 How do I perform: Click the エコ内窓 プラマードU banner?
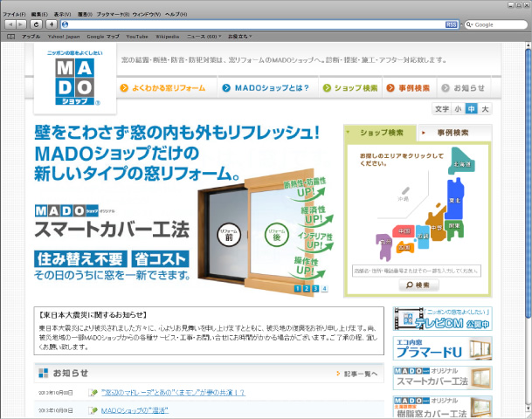pos(442,348)
